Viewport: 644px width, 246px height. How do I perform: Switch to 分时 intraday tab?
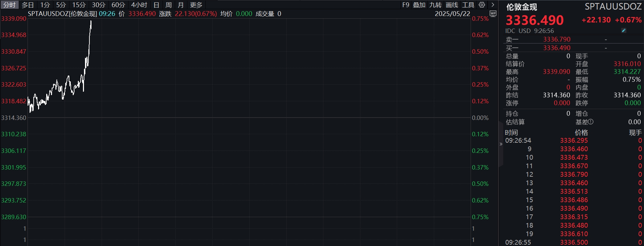pyautogui.click(x=10, y=5)
